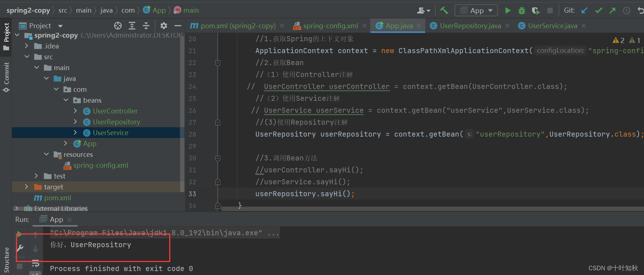Select resources folder in tree
This screenshot has height=275, width=644.
(78, 154)
